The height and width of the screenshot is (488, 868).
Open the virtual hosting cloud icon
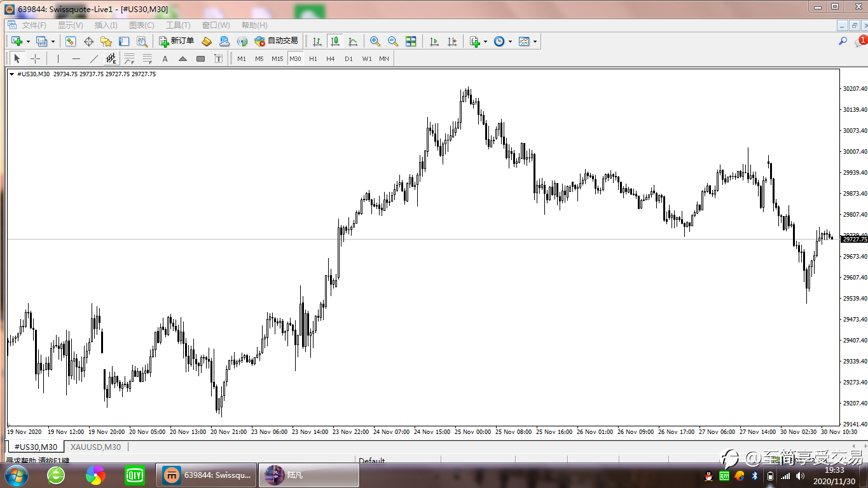pyautogui.click(x=224, y=41)
